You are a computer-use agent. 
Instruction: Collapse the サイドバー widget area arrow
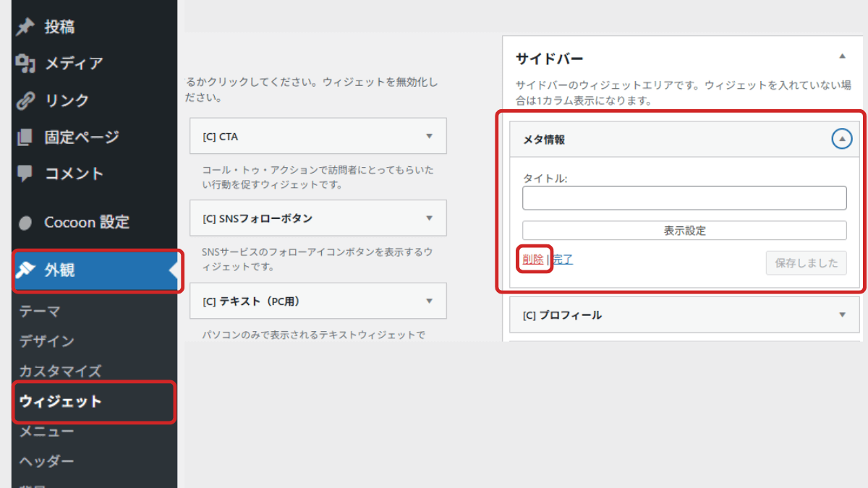842,56
